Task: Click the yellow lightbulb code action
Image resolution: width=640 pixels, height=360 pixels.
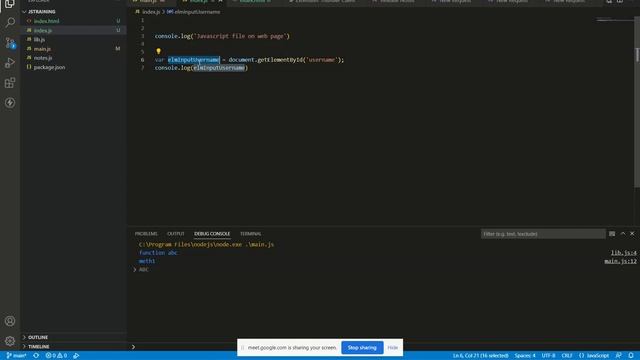Action: coord(158,51)
